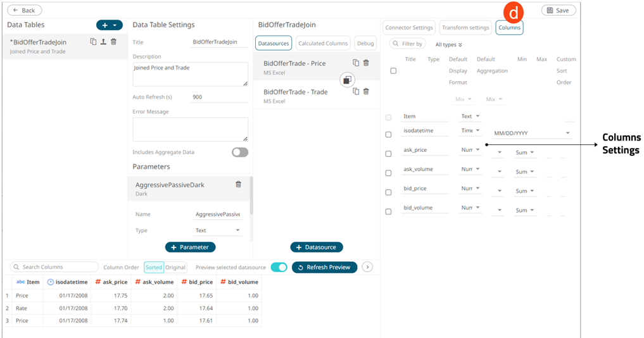Check the ask_price column checkbox
The height and width of the screenshot is (338, 644).
[389, 153]
